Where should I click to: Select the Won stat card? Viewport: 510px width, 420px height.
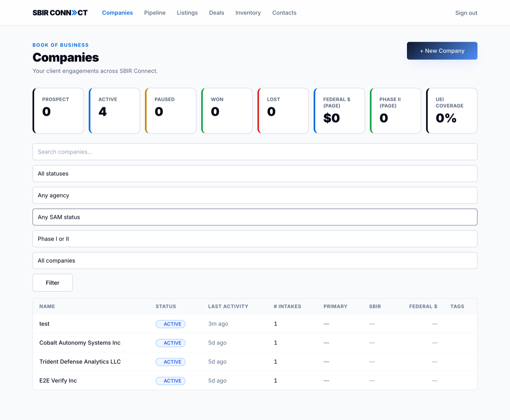pyautogui.click(x=227, y=111)
